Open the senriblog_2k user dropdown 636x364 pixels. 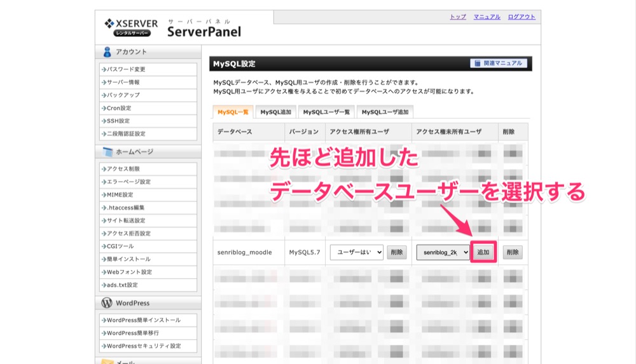[x=443, y=252]
